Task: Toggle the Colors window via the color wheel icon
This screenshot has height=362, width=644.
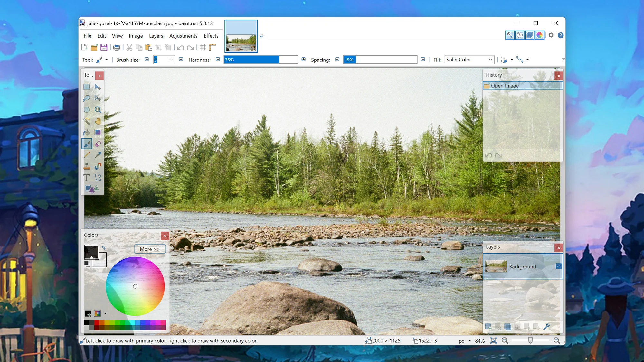Action: tap(540, 35)
